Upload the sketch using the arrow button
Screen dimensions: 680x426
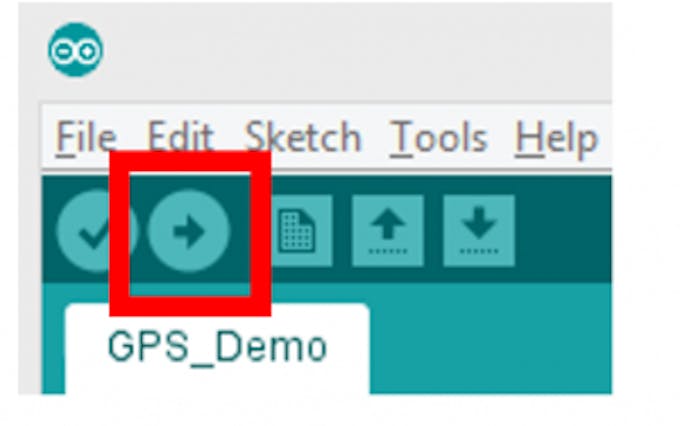point(189,231)
